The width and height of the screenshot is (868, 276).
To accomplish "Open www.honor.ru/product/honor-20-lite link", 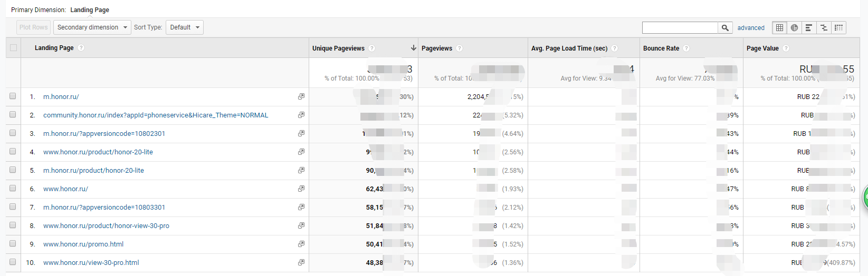I will coord(98,152).
